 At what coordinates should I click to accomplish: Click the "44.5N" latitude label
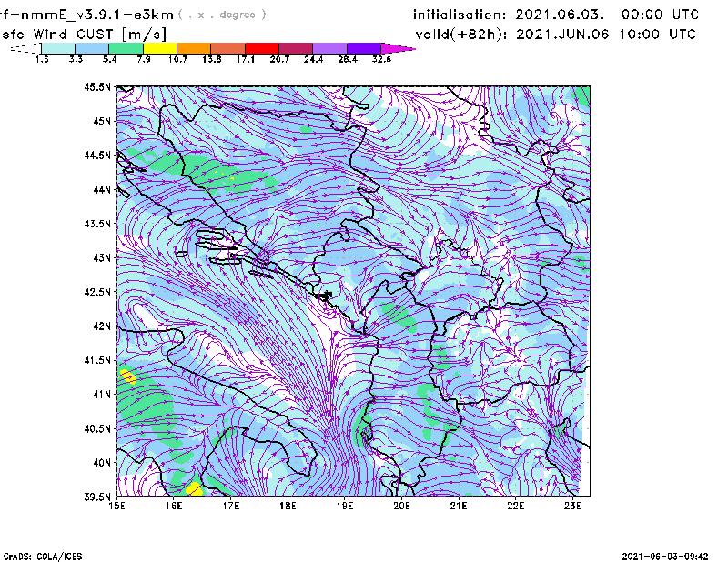(97, 155)
